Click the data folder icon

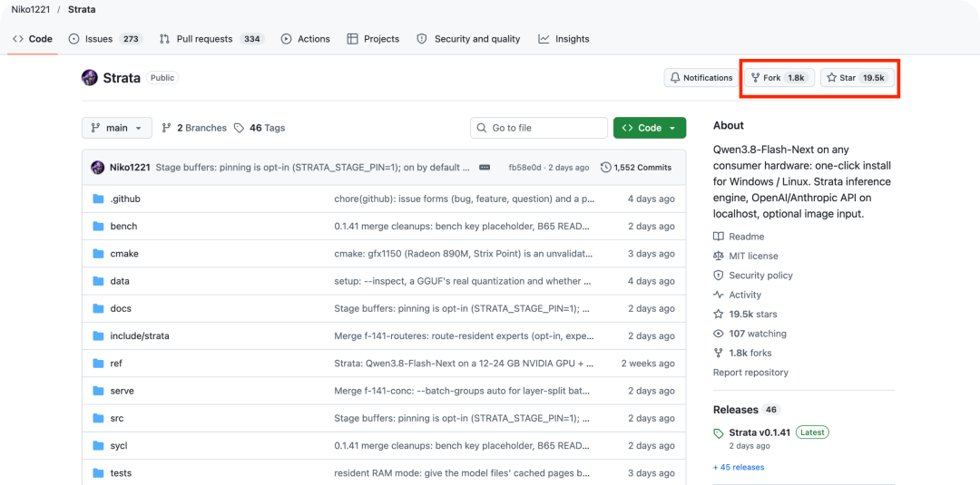coord(98,281)
